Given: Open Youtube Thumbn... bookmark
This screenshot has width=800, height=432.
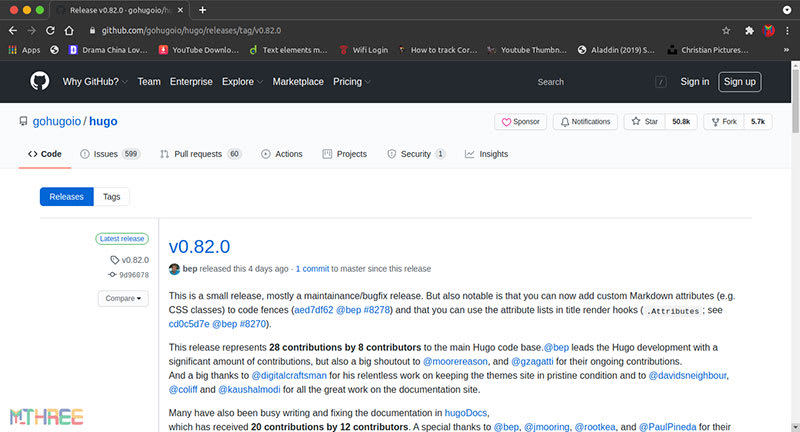Looking at the screenshot, I should pyautogui.click(x=528, y=50).
